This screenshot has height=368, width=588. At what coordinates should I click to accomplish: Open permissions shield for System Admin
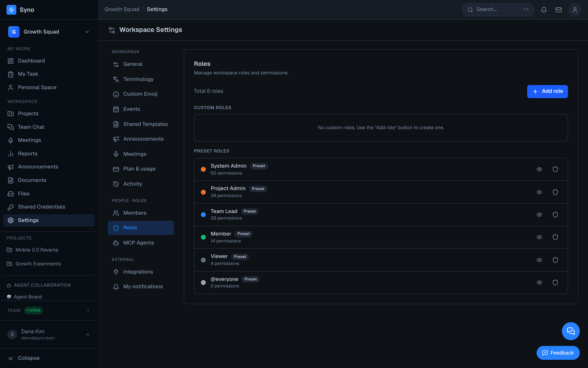[x=555, y=169]
